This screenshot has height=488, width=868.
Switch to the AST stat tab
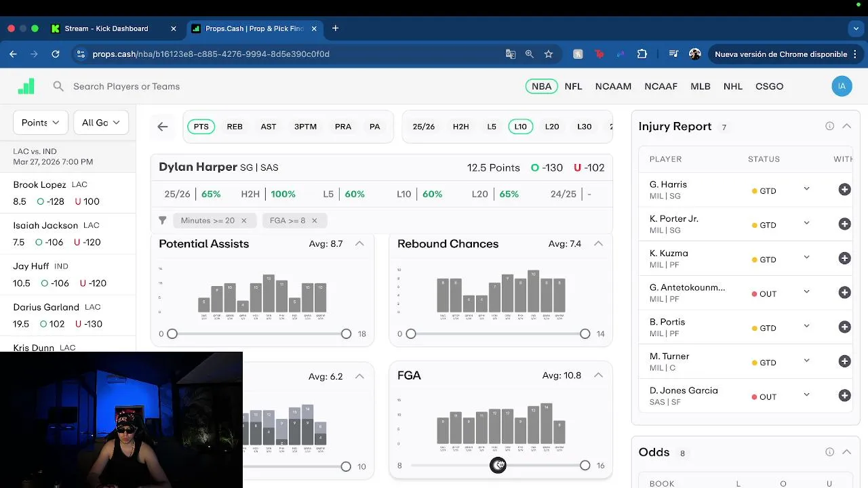pyautogui.click(x=269, y=127)
